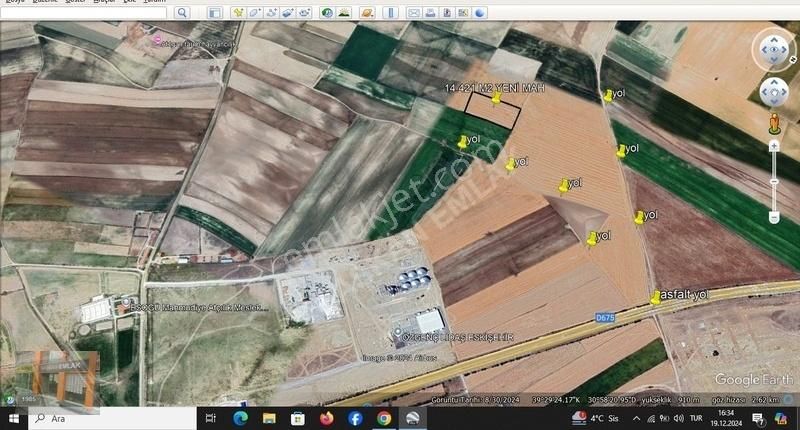Click the Save Image toolbar icon

447,13
